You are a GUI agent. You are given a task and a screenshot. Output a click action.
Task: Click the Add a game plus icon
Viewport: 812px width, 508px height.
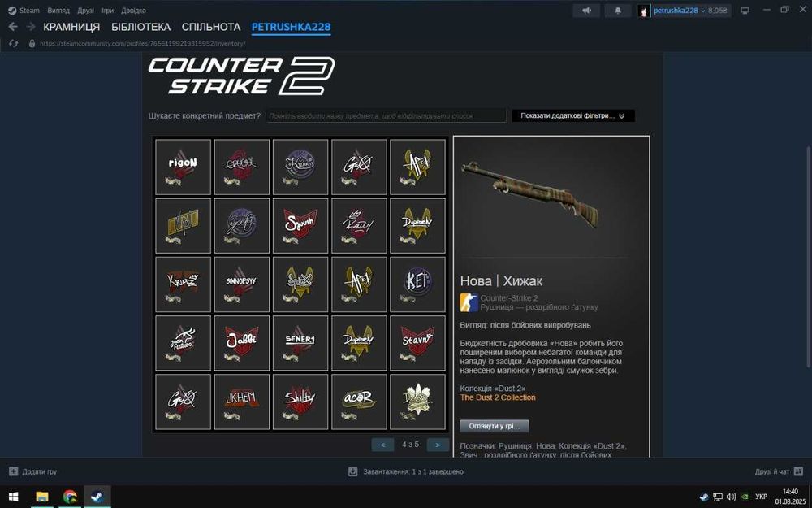click(x=14, y=471)
